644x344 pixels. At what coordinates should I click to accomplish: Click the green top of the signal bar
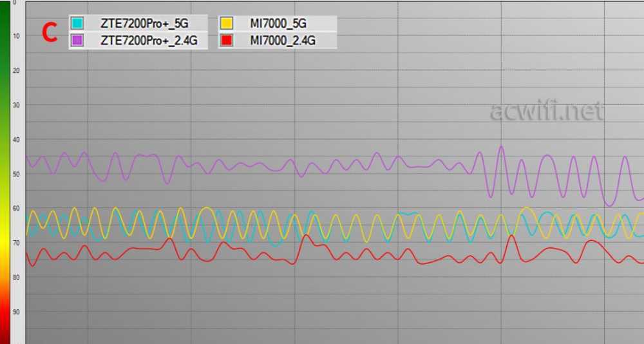(x=5, y=19)
